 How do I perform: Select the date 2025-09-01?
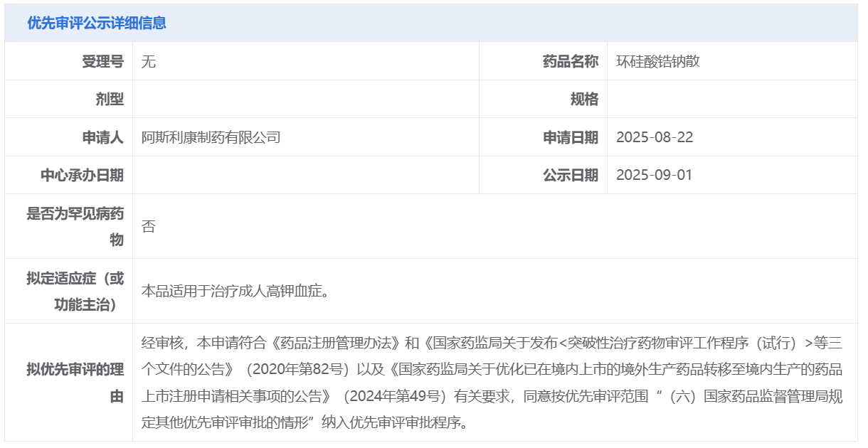tap(654, 175)
